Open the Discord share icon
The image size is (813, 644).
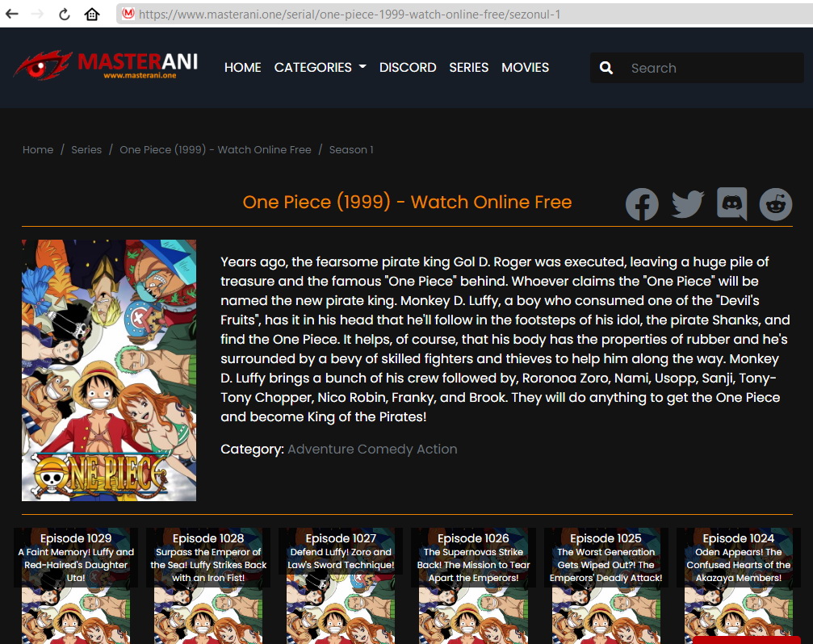click(731, 203)
